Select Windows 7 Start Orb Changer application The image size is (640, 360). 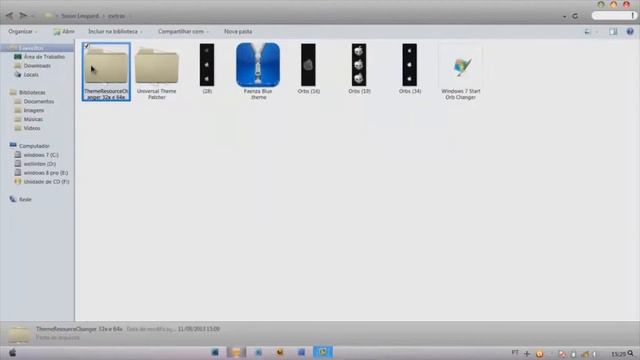(x=460, y=72)
